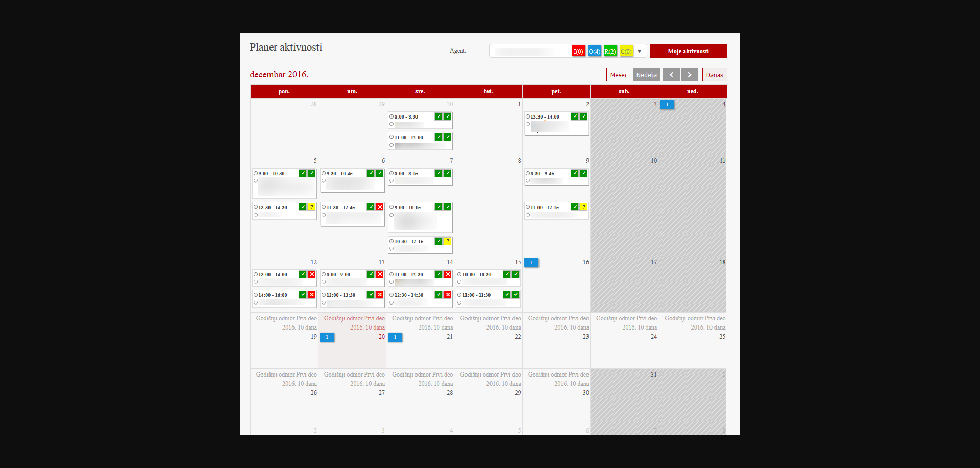Click the red X status icon on 11:30 - 12:45 event

click(x=379, y=207)
